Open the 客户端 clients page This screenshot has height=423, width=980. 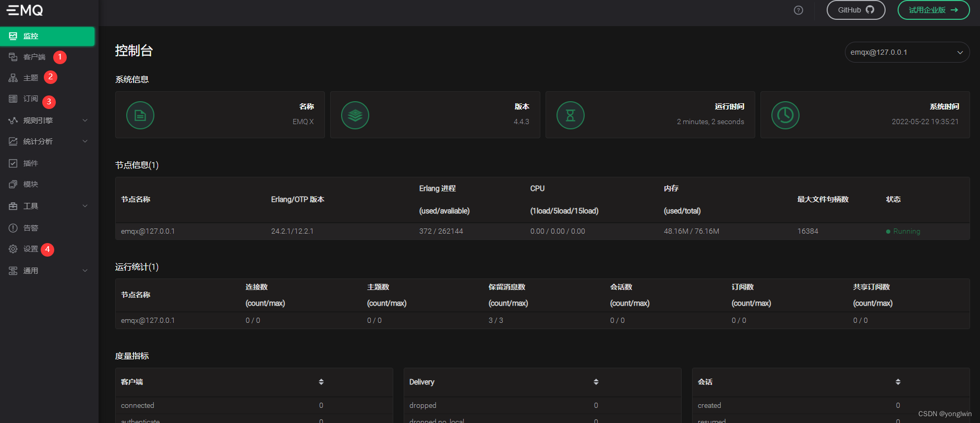[x=34, y=57]
